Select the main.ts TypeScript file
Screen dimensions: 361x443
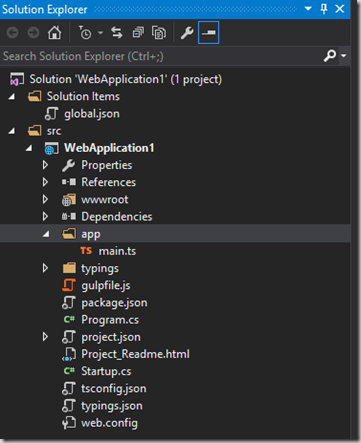[117, 251]
